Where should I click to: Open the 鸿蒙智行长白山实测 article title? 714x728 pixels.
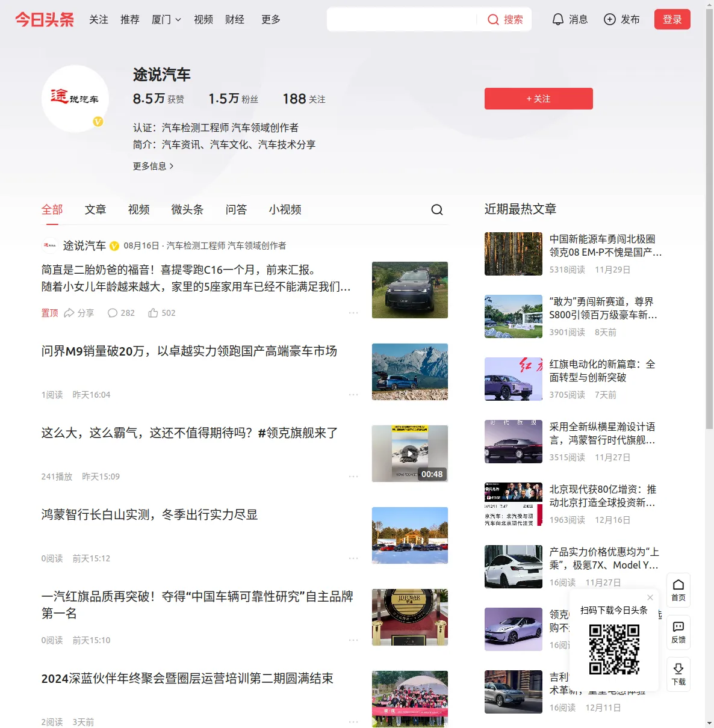(x=149, y=515)
